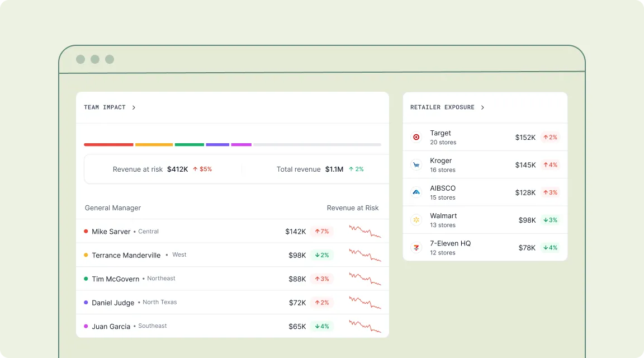Select the Terrance Manderville manager name

[126, 255]
